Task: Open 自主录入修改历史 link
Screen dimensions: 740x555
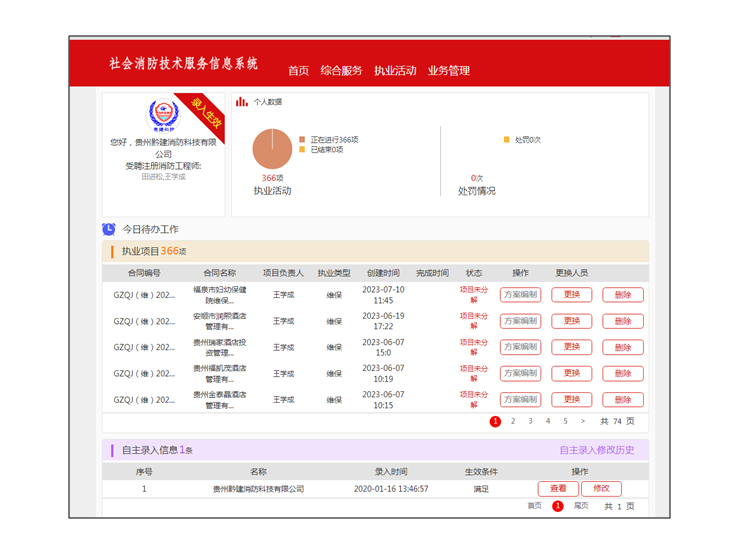Action: pos(596,450)
